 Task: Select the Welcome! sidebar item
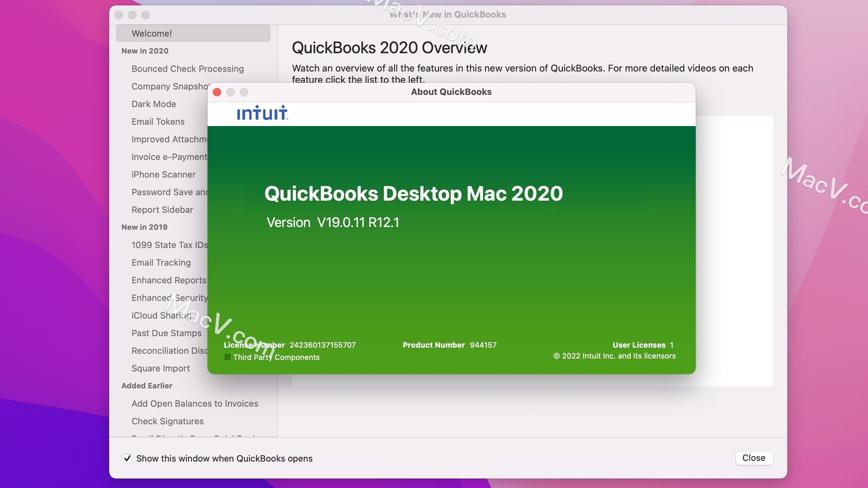coord(193,33)
